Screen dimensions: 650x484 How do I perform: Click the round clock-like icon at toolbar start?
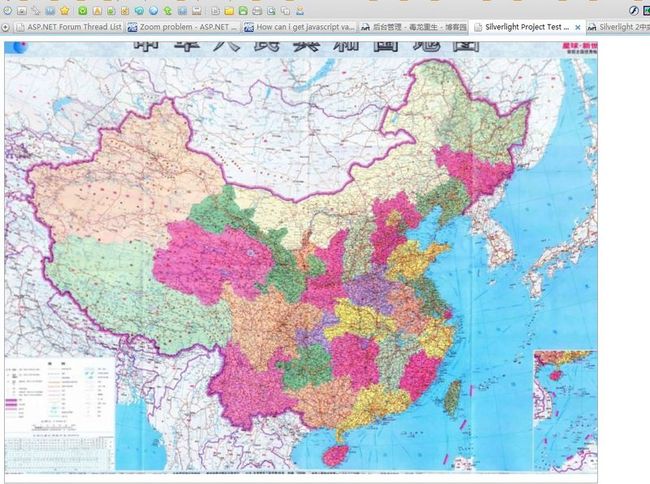[8, 11]
